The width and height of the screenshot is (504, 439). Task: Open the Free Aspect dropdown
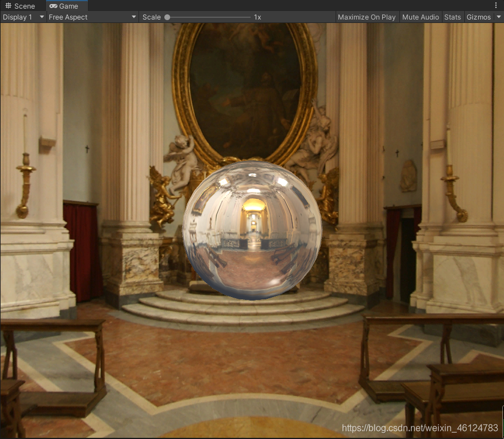coord(93,17)
